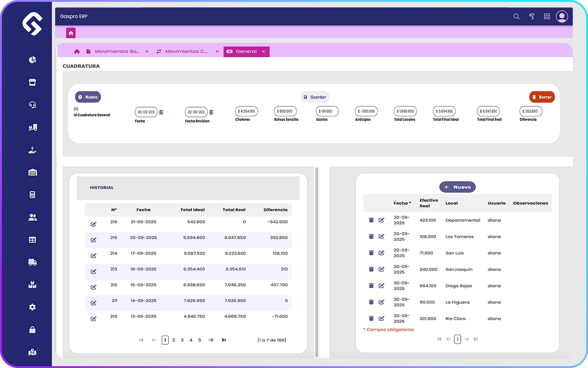Open calendar picker for Fecha Revision
Viewport: 588px width, 368px height.
tap(211, 112)
